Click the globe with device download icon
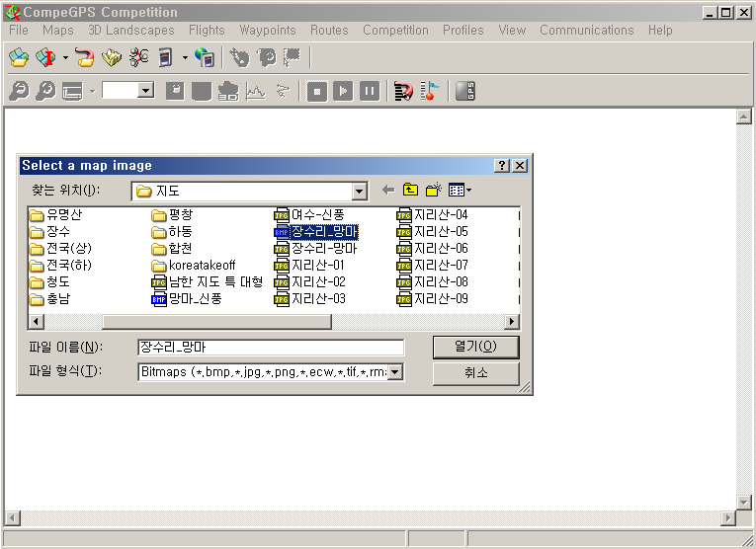756x549 pixels. pyautogui.click(x=205, y=58)
